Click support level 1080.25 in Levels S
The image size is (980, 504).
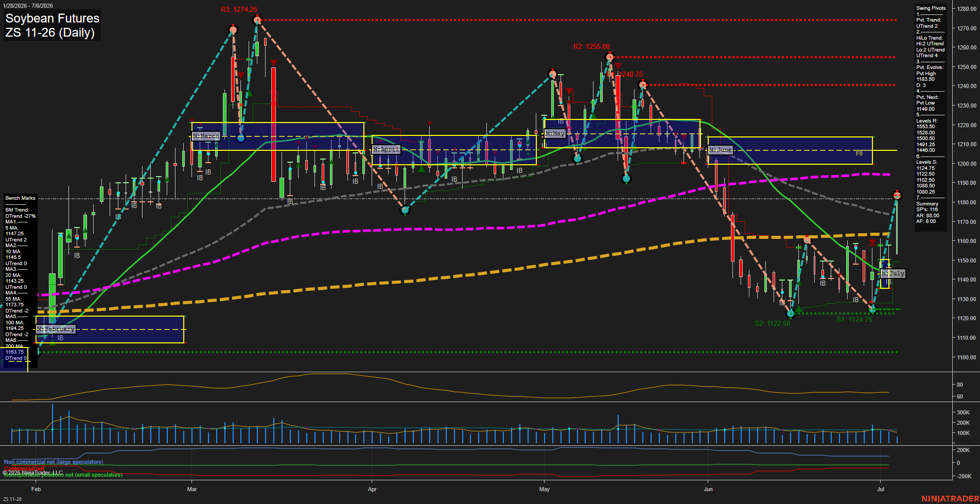pos(925,192)
